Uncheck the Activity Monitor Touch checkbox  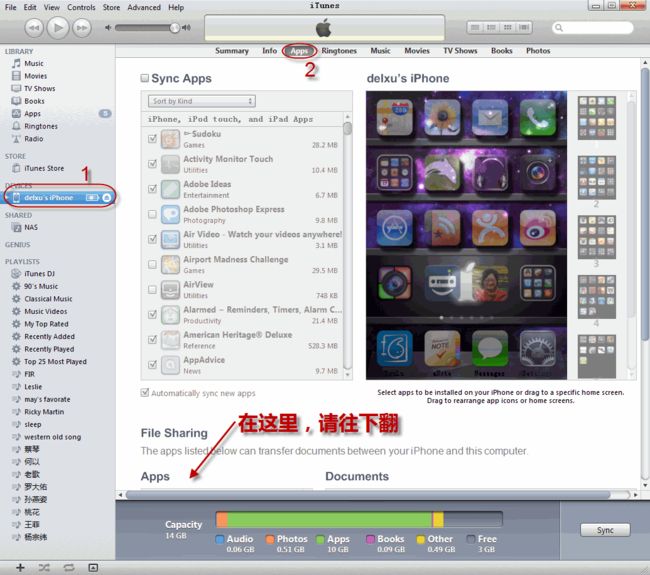(152, 164)
